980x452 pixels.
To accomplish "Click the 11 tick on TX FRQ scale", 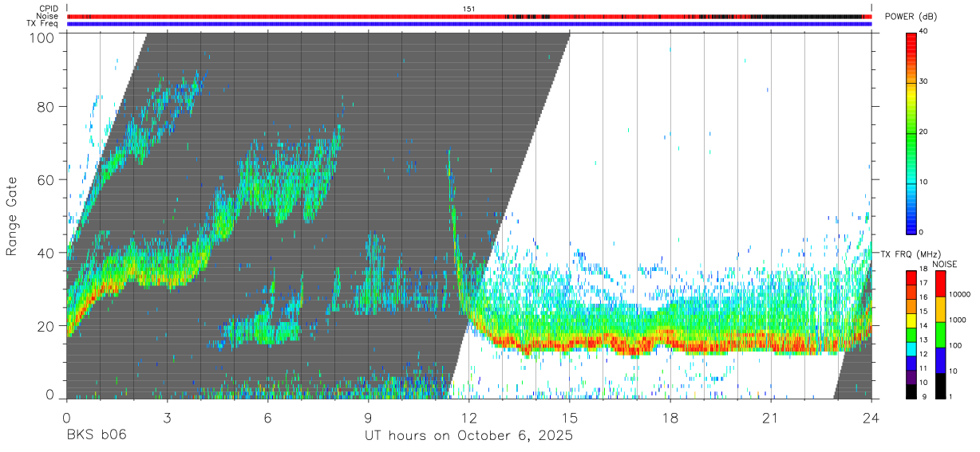I will [x=923, y=370].
